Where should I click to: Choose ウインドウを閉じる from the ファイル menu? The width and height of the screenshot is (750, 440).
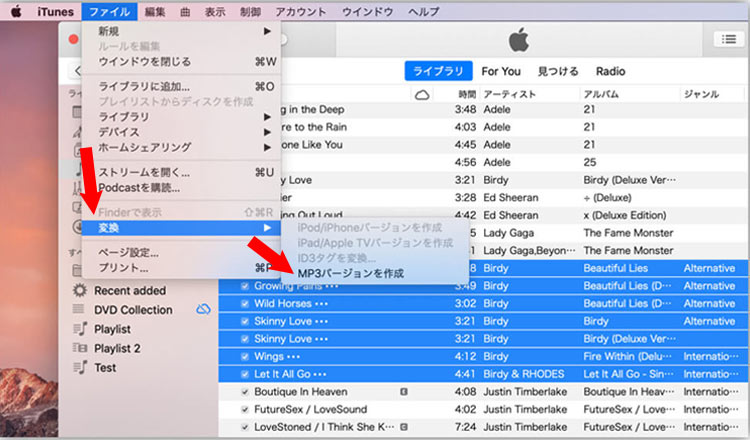click(181, 62)
